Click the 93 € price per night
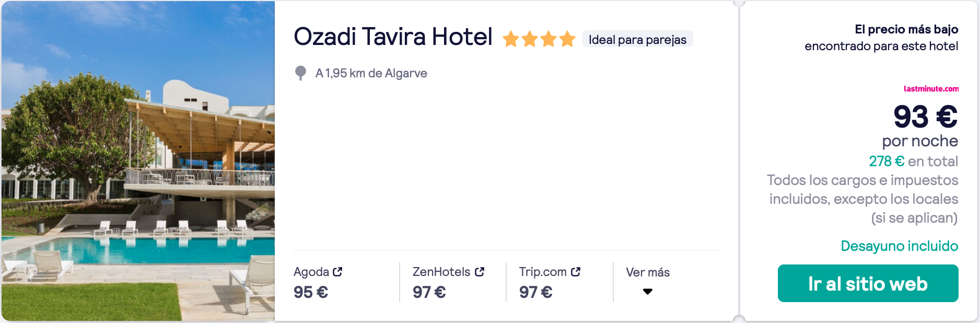Viewport: 980px width, 323px height. coord(925,117)
